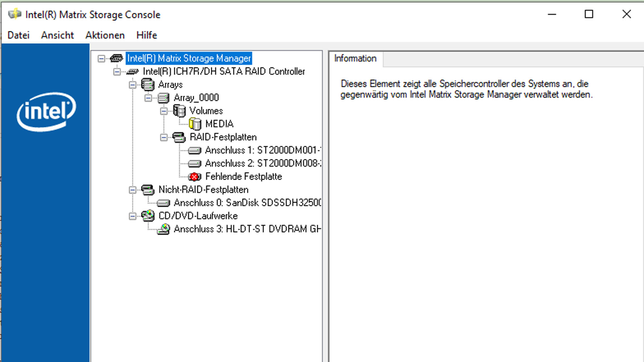Open the Ansicht menu

pos(57,35)
